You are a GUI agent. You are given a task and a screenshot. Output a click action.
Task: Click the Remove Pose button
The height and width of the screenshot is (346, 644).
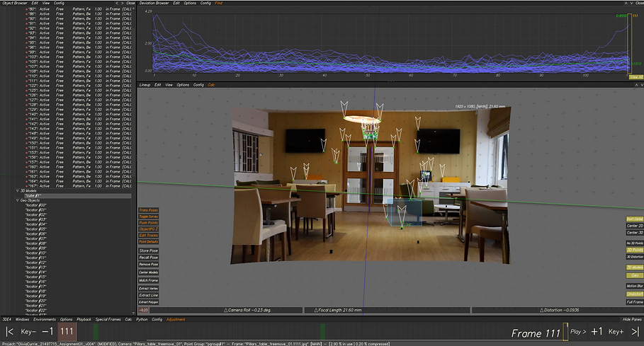148,265
